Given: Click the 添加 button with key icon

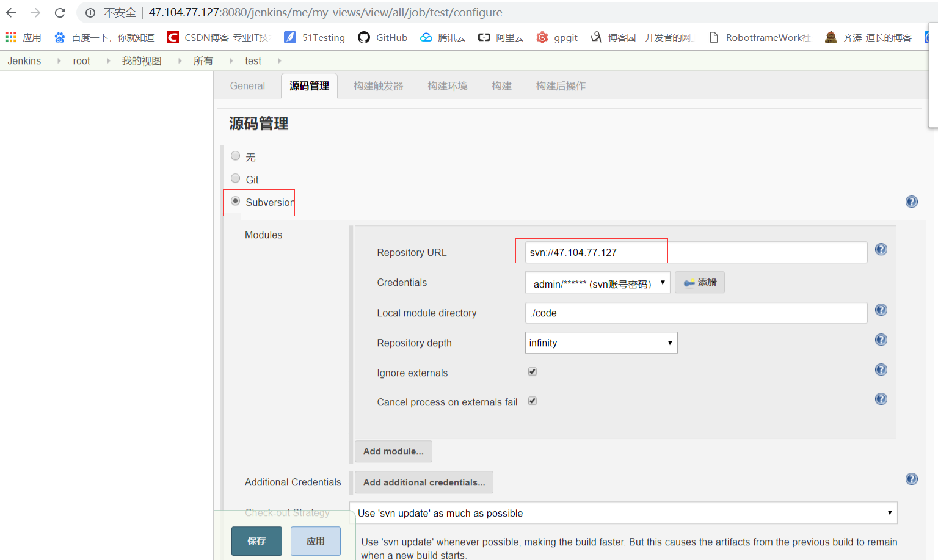Looking at the screenshot, I should pyautogui.click(x=699, y=282).
